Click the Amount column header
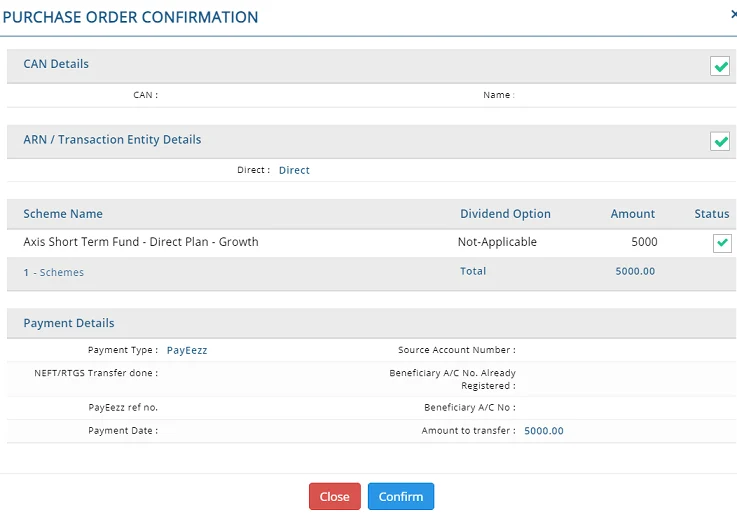The image size is (737, 517). click(633, 214)
